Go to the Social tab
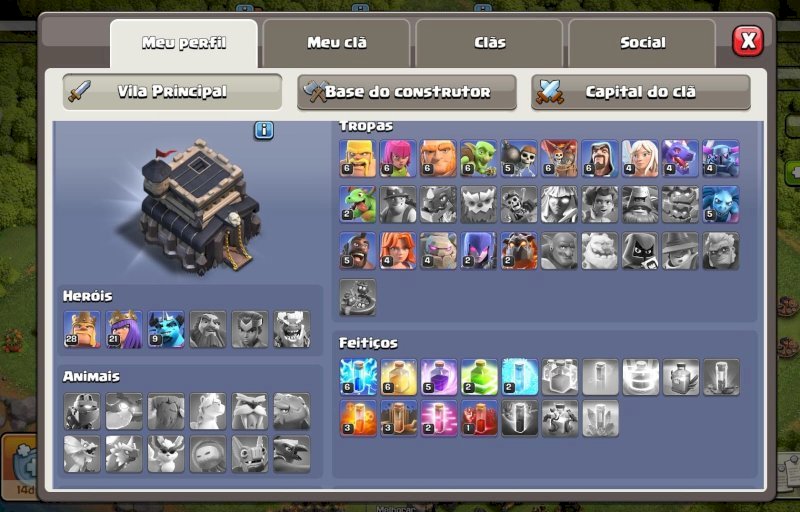This screenshot has width=800, height=512. coord(642,43)
